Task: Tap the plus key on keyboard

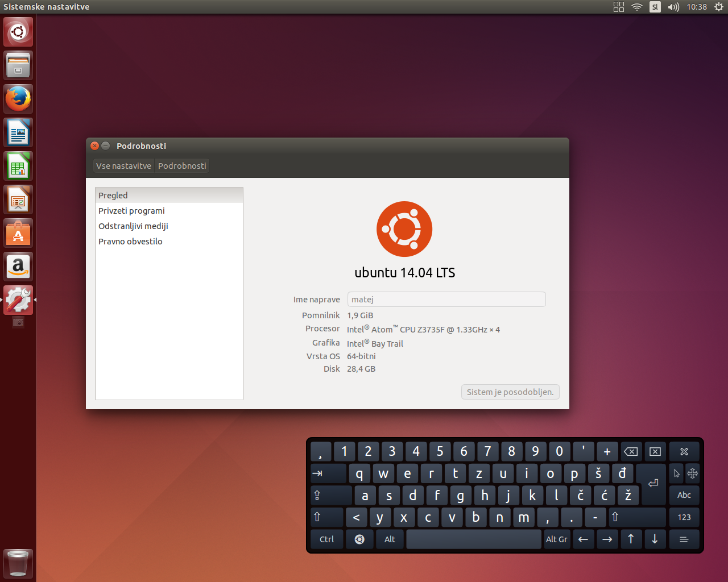Action: (607, 451)
